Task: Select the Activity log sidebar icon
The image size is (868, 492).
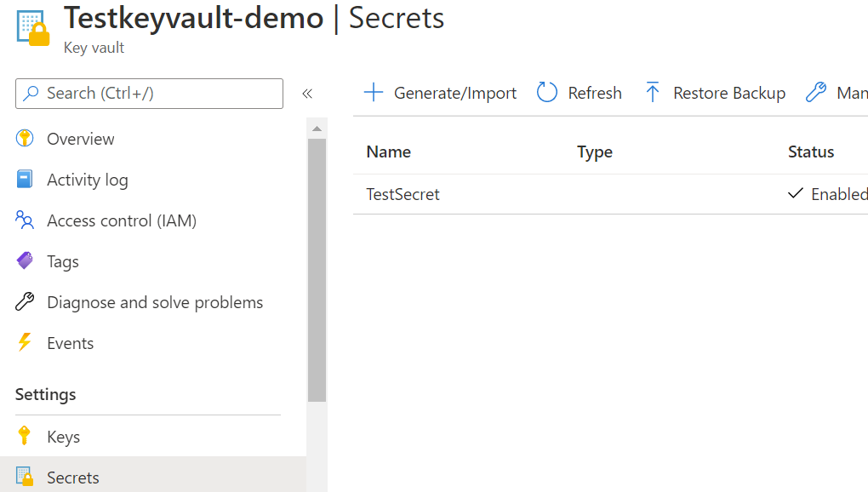Action: (x=23, y=180)
